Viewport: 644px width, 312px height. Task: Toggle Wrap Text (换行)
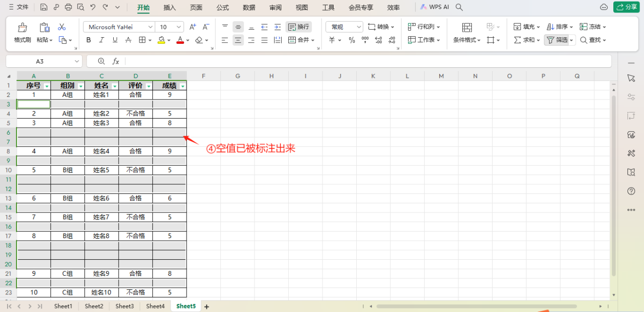point(298,27)
